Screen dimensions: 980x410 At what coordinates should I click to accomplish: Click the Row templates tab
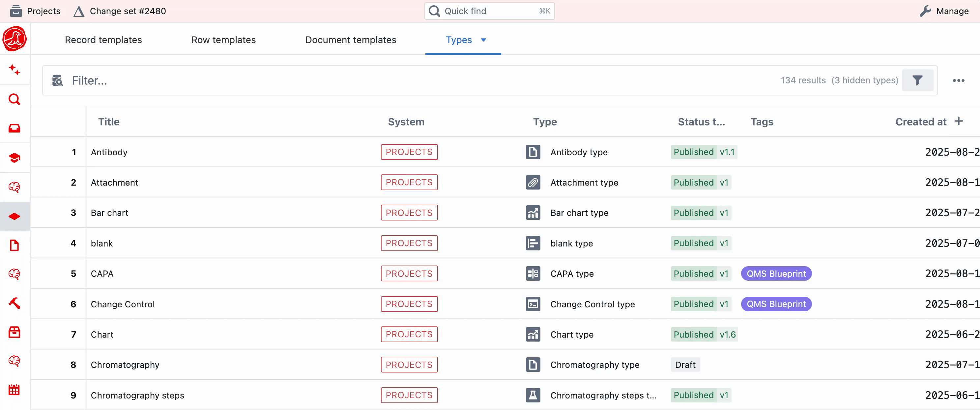tap(223, 40)
